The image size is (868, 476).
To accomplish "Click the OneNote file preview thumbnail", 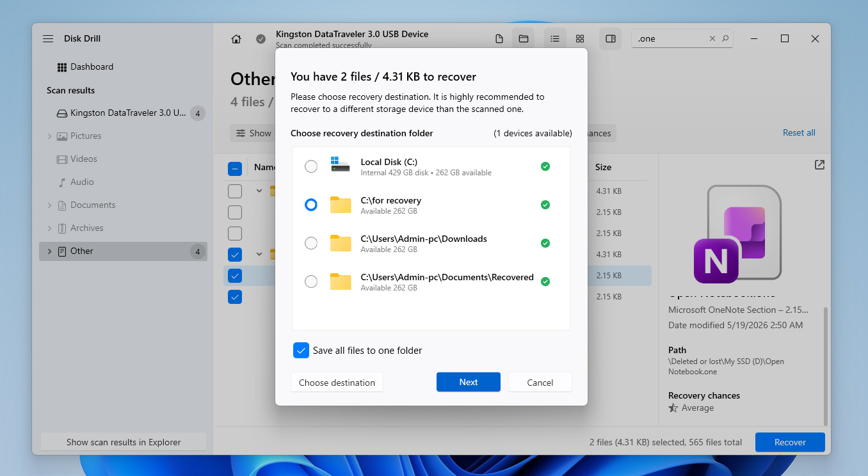I will click(x=738, y=234).
